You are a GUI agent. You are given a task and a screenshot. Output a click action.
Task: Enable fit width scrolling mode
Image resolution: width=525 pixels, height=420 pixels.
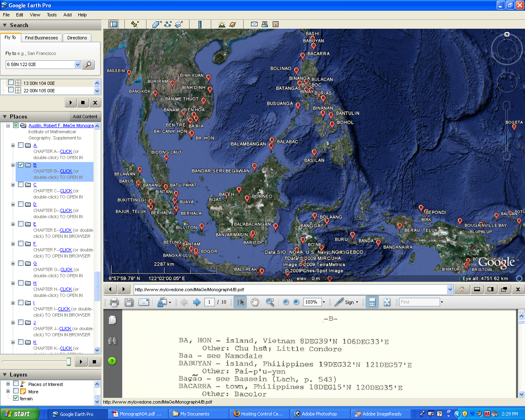tap(372, 302)
